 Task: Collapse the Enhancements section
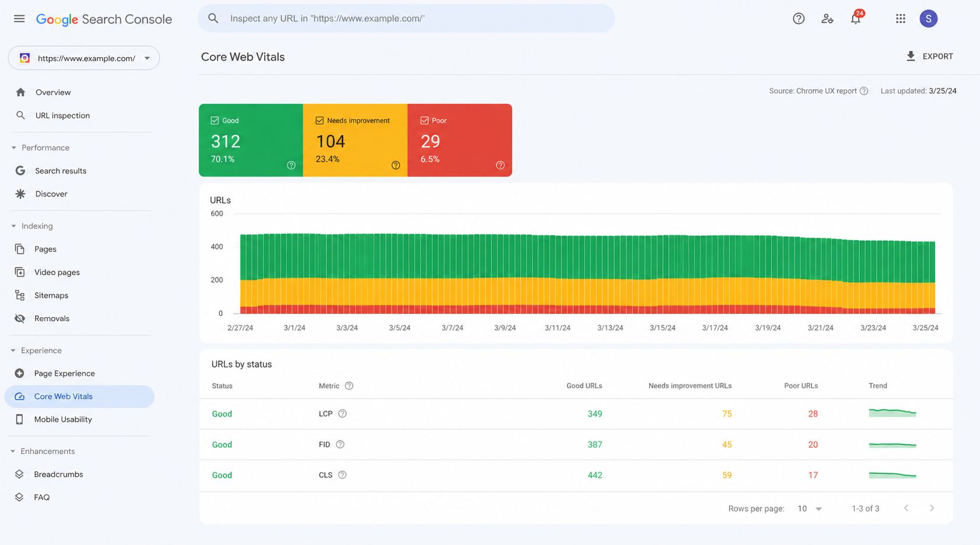13,452
